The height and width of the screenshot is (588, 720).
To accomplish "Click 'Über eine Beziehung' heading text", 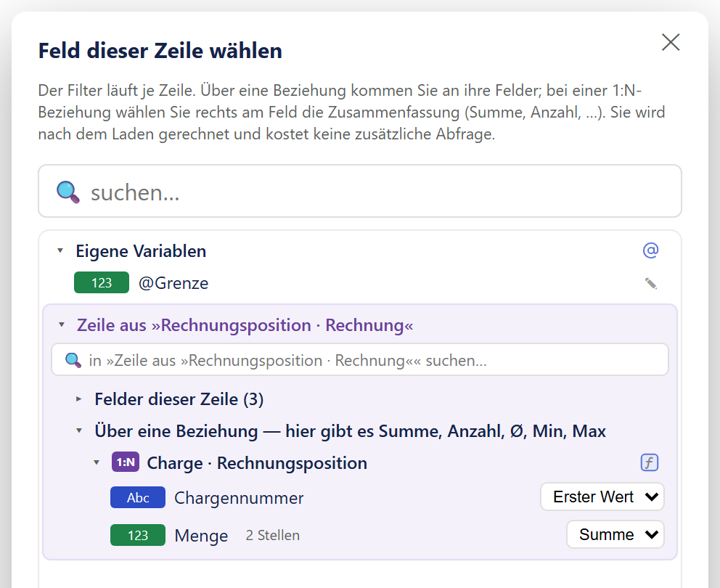I will pyautogui.click(x=351, y=431).
